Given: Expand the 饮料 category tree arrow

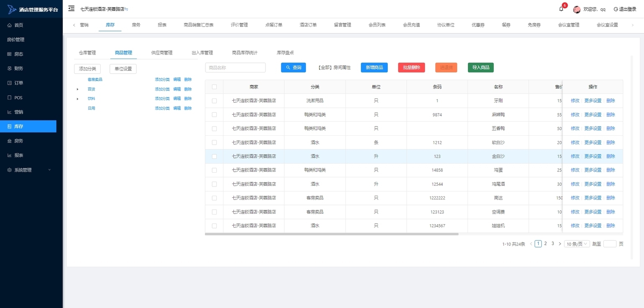Looking at the screenshot, I should (x=78, y=99).
